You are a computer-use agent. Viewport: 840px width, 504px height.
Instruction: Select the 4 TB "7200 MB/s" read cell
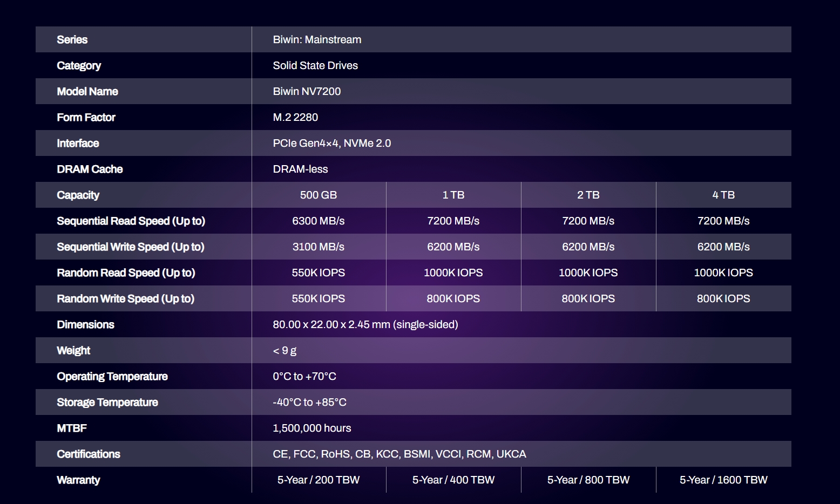point(723,221)
